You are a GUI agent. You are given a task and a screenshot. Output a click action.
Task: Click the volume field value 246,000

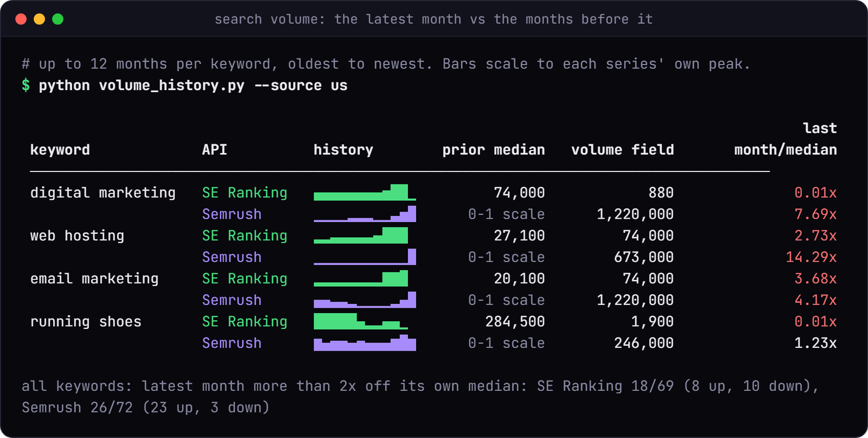coord(644,343)
